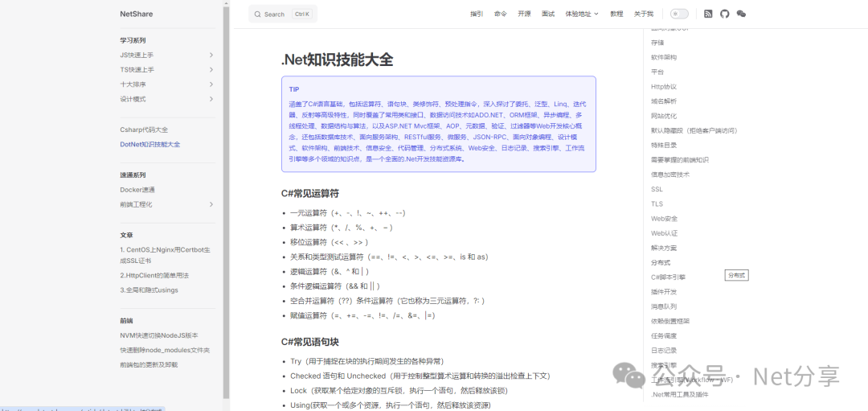This screenshot has width=868, height=411.
Task: Open the 面试 nav item
Action: pos(548,14)
